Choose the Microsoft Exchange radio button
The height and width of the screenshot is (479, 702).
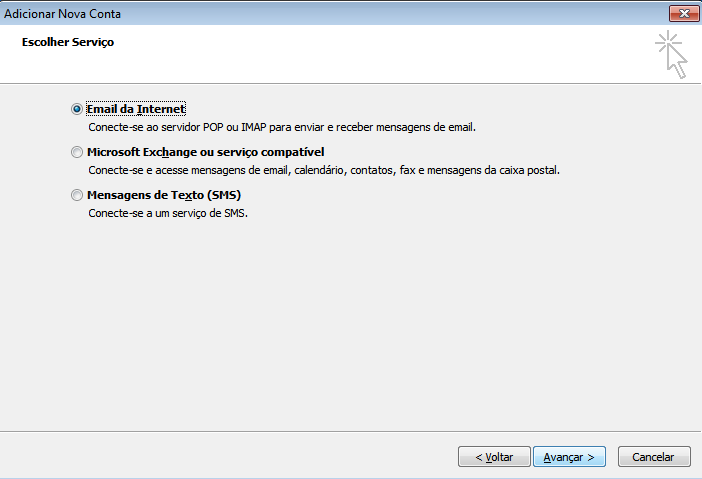[x=77, y=152]
